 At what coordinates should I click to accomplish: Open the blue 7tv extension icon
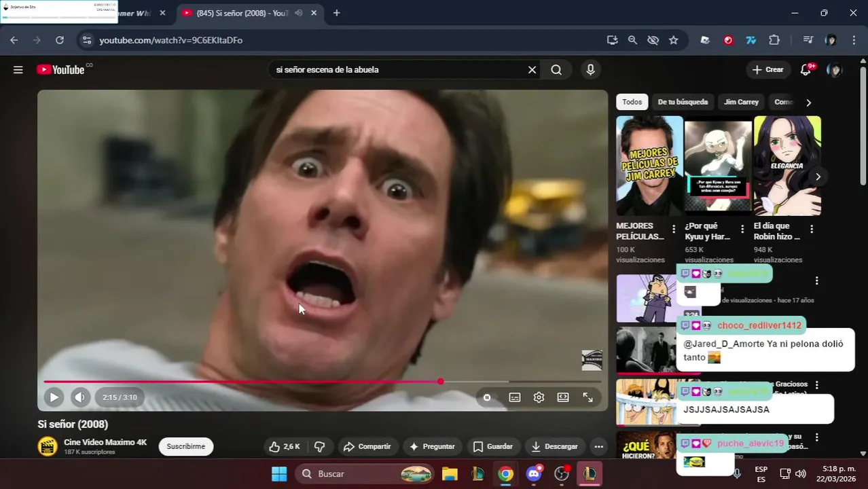tap(751, 40)
